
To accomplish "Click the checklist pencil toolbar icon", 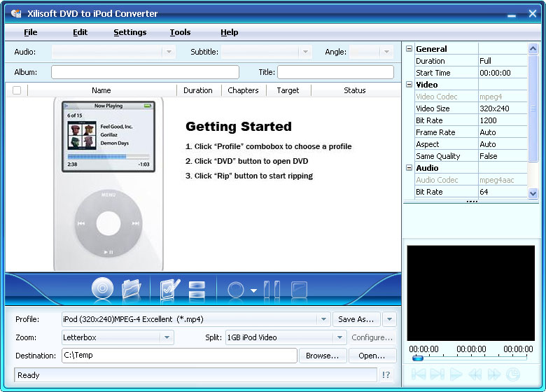I will tap(169, 289).
